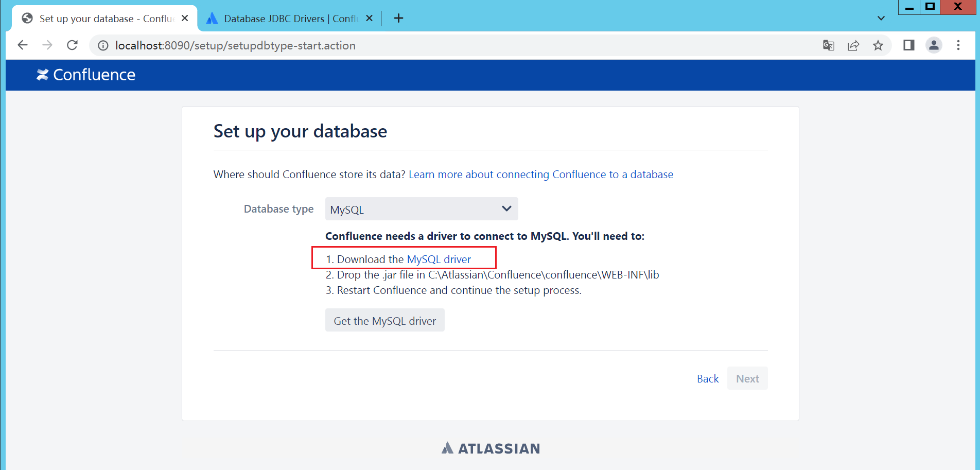Screen dimensions: 980x470
Task: Open the Database type MySQL dropdown
Action: pos(422,209)
